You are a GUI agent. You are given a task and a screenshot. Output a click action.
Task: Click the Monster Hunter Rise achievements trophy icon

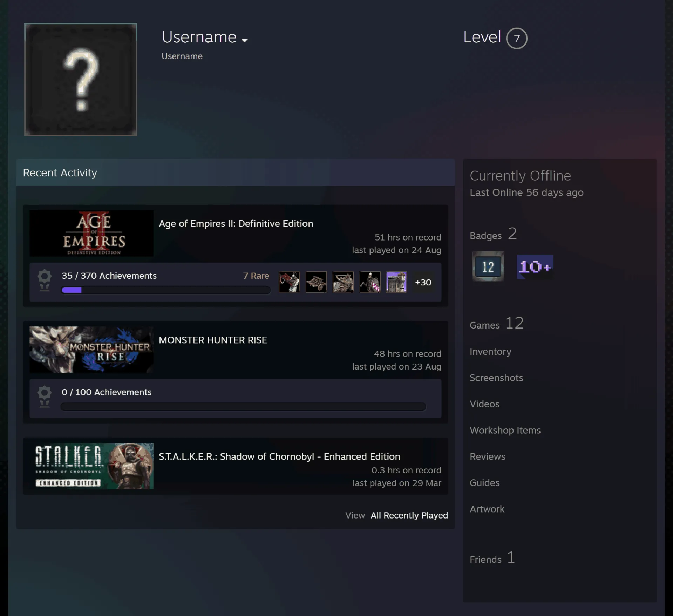[x=45, y=397]
